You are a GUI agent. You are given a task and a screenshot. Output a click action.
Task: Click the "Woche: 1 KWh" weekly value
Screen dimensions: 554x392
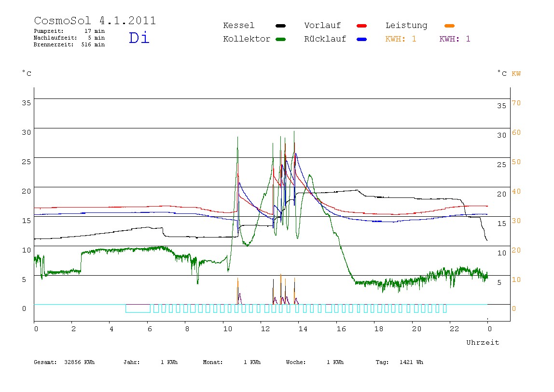(x=315, y=362)
